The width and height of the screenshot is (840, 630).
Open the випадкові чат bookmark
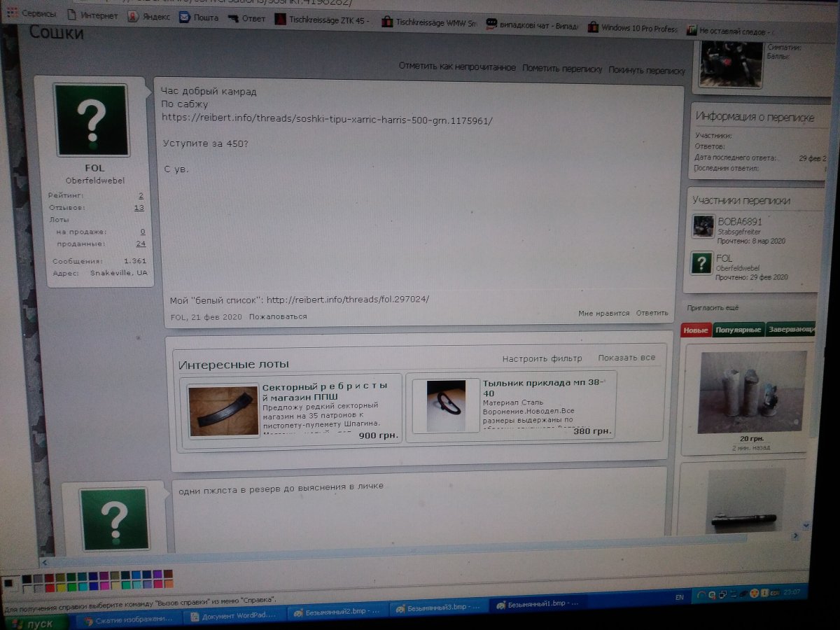point(532,25)
